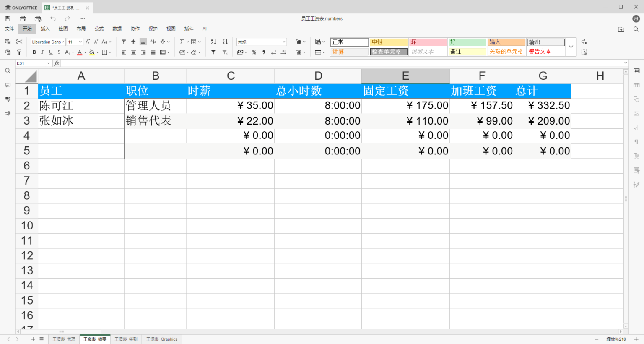Select the AutoSum summation icon
This screenshot has height=344, width=644.
[182, 42]
